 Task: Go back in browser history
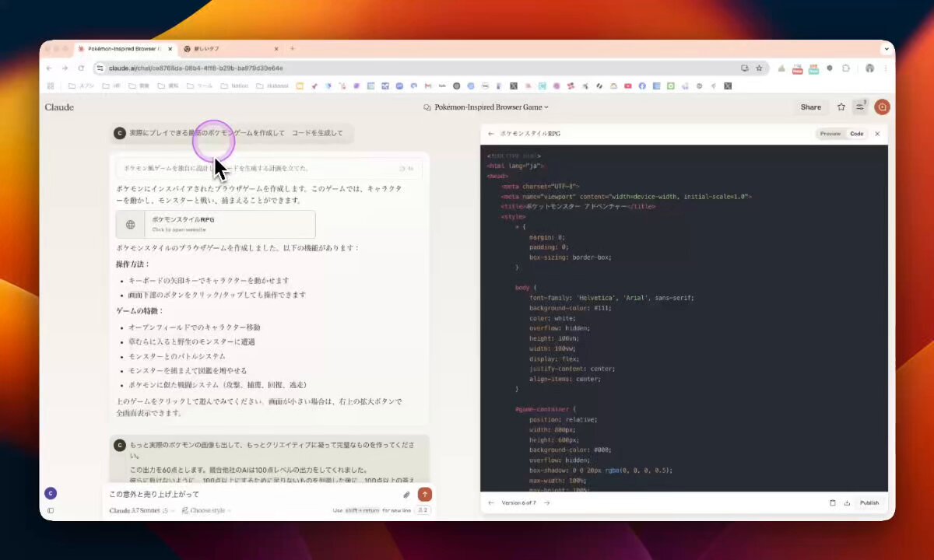[50, 68]
